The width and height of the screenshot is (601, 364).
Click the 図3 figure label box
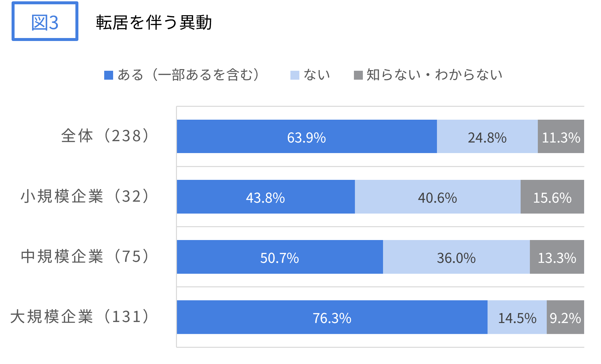click(45, 21)
